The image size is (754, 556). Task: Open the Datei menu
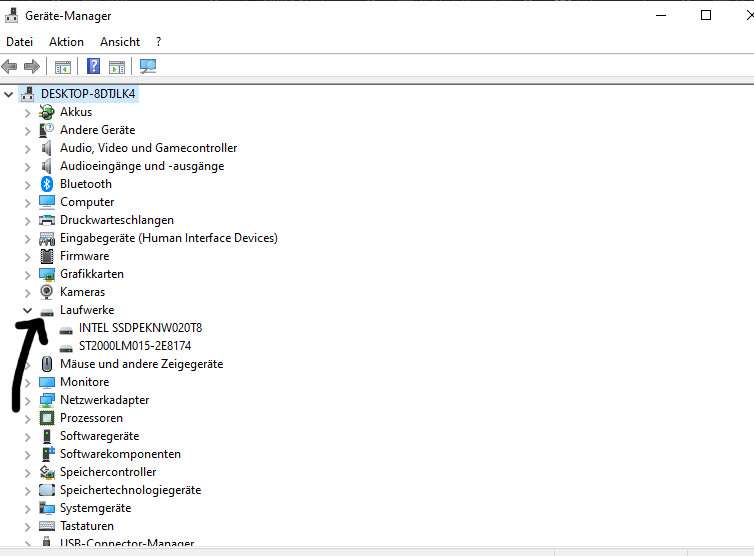point(20,42)
